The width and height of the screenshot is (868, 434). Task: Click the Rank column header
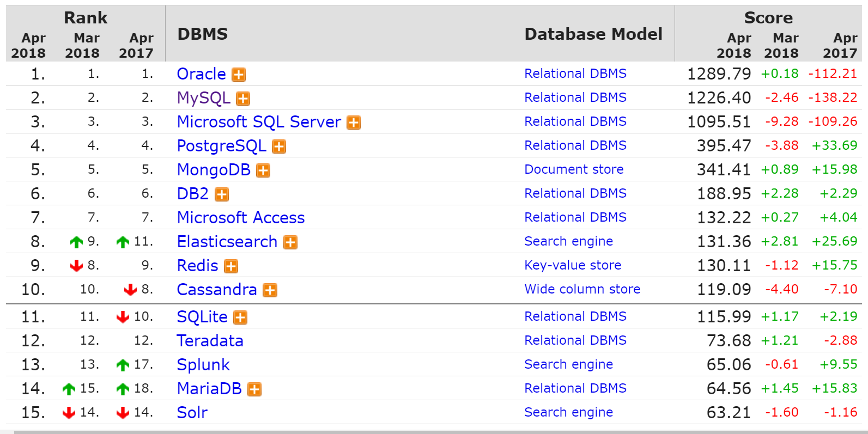click(x=86, y=17)
